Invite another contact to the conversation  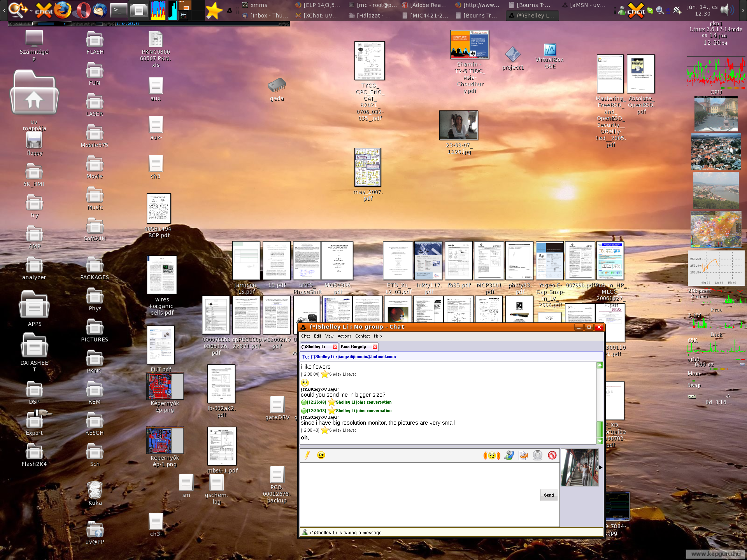509,455
